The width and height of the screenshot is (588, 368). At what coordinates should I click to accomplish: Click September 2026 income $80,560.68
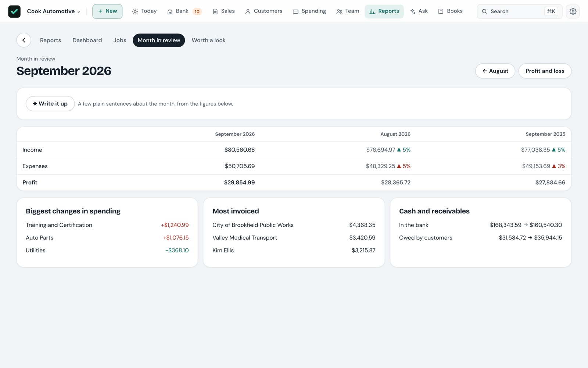coord(240,150)
